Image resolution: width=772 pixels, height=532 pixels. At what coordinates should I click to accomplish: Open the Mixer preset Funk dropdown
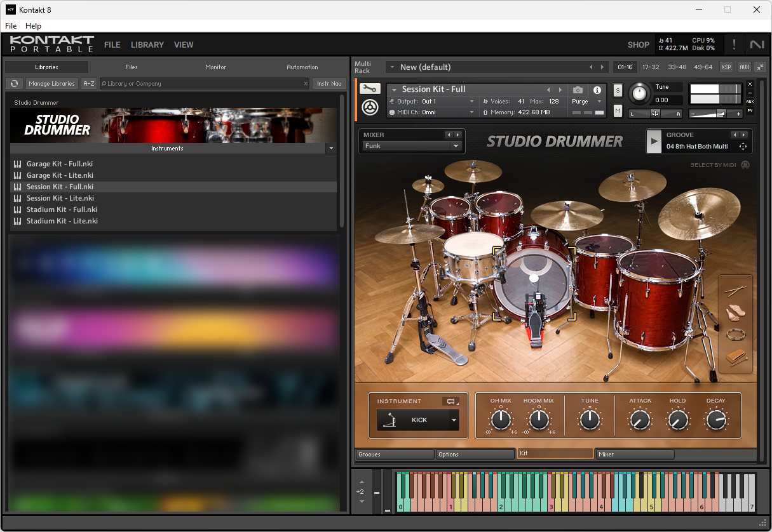tap(412, 146)
